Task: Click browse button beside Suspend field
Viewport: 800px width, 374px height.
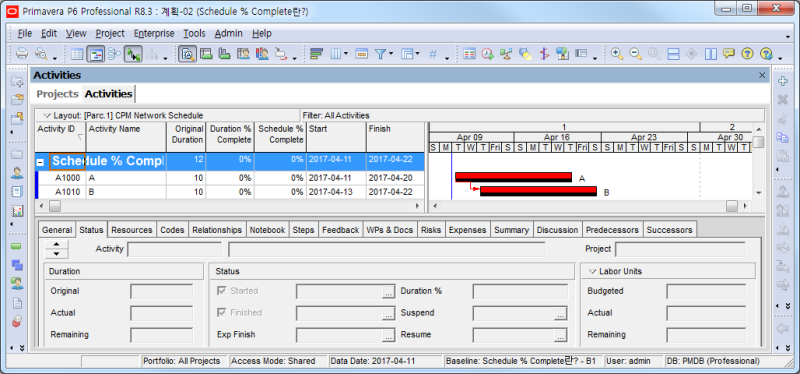Action: pos(561,315)
